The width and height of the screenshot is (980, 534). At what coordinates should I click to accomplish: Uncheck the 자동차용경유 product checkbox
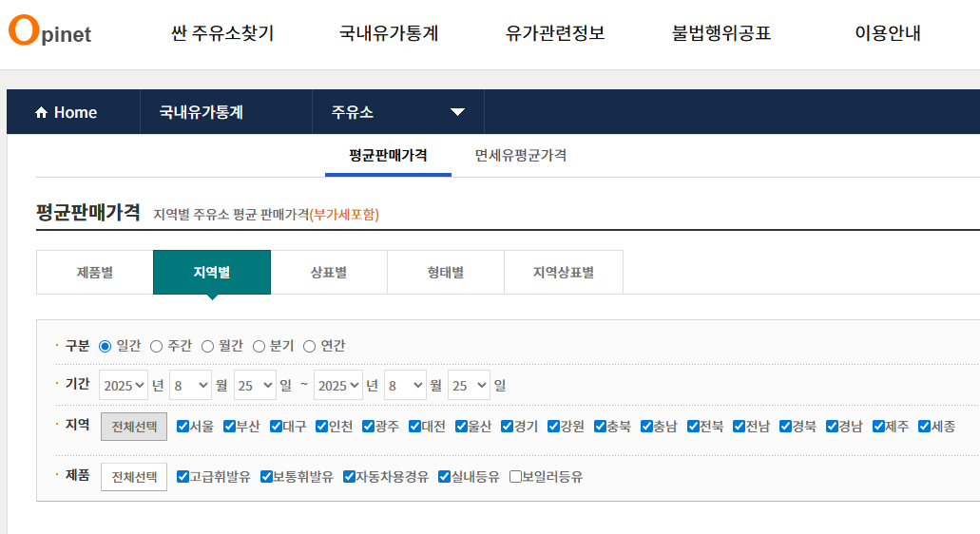pyautogui.click(x=350, y=477)
